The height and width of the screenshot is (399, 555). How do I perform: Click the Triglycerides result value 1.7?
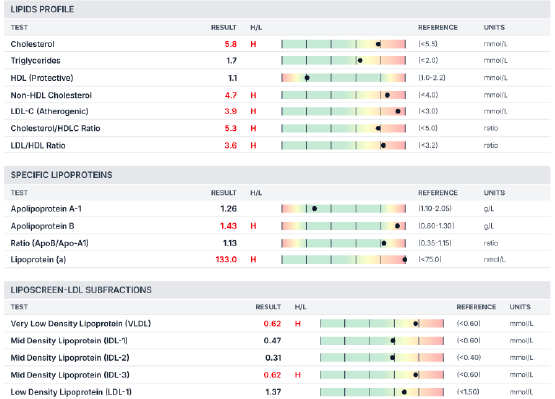point(231,61)
